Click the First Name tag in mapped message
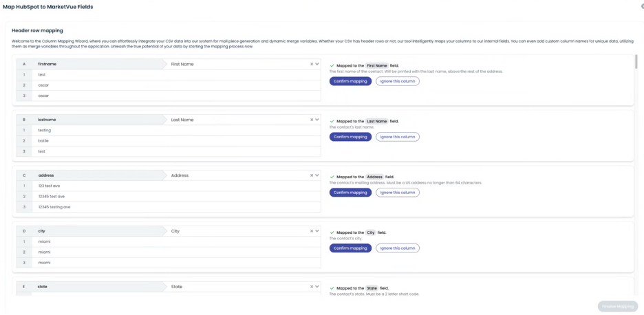This screenshot has width=644, height=315. click(x=376, y=66)
